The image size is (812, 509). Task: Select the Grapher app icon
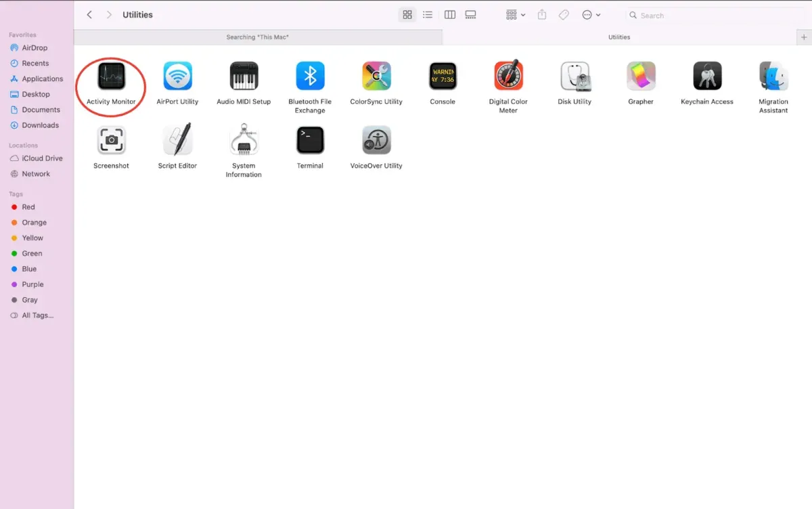click(641, 76)
